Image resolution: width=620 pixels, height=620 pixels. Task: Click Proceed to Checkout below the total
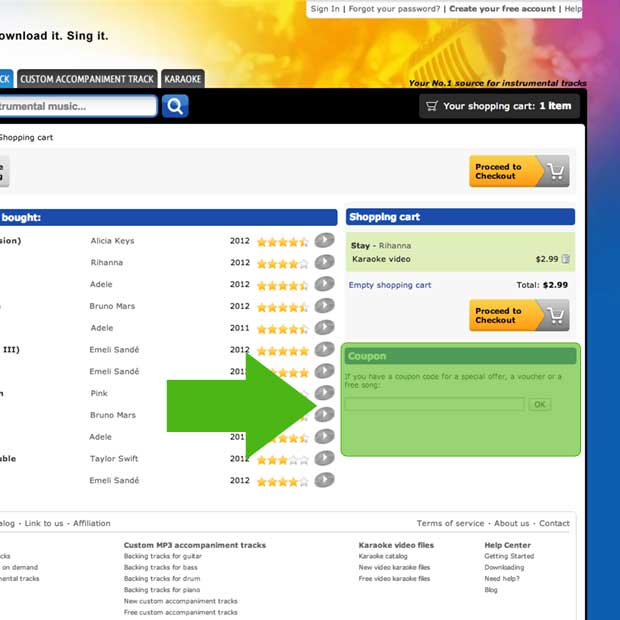click(x=519, y=315)
